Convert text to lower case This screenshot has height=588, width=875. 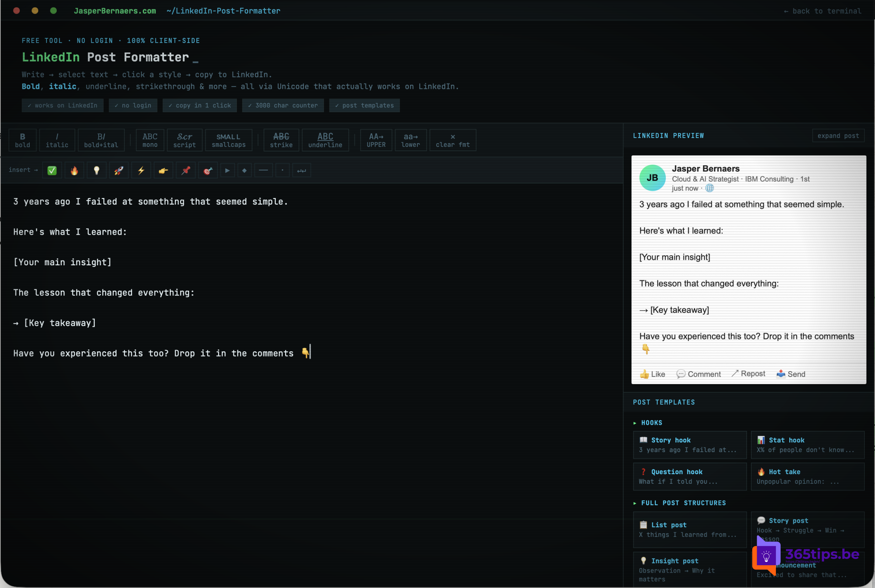click(x=410, y=140)
